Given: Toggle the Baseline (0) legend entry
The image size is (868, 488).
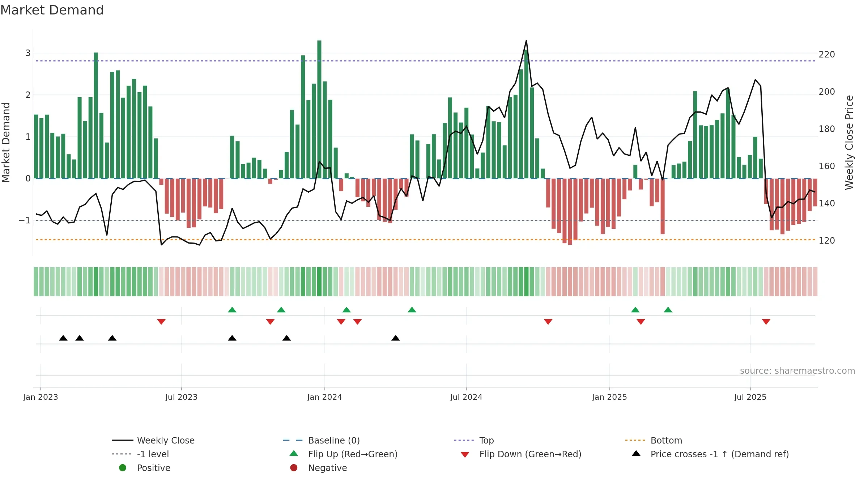Looking at the screenshot, I should point(321,440).
